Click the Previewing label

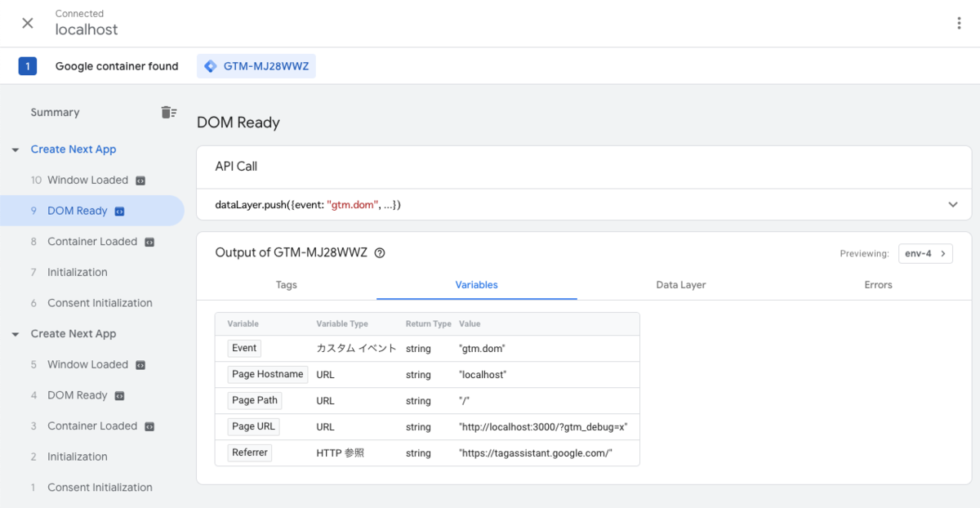click(x=864, y=254)
